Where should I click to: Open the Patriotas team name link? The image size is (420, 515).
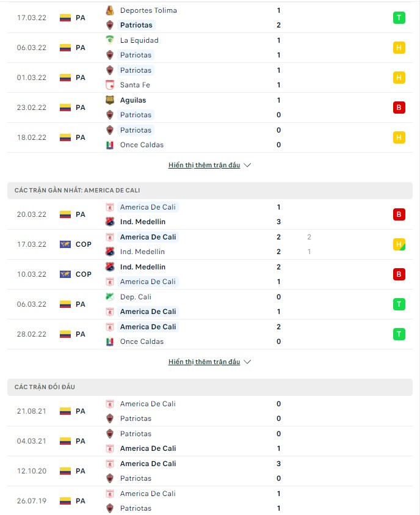tap(136, 26)
